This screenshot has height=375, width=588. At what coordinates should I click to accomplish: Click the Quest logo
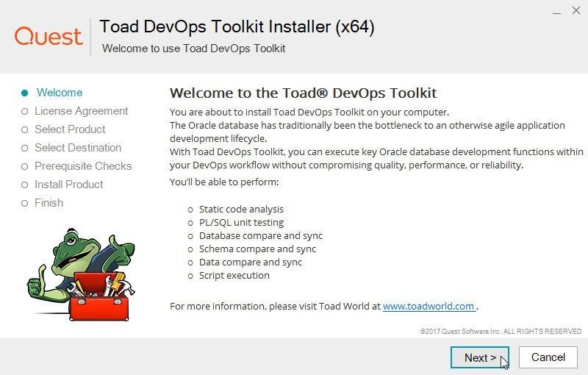pos(49,36)
